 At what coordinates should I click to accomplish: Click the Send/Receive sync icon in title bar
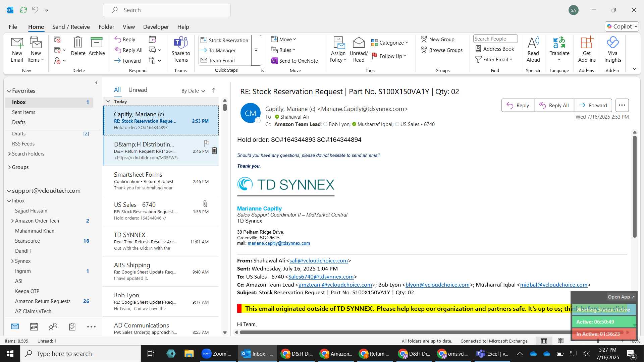click(23, 10)
